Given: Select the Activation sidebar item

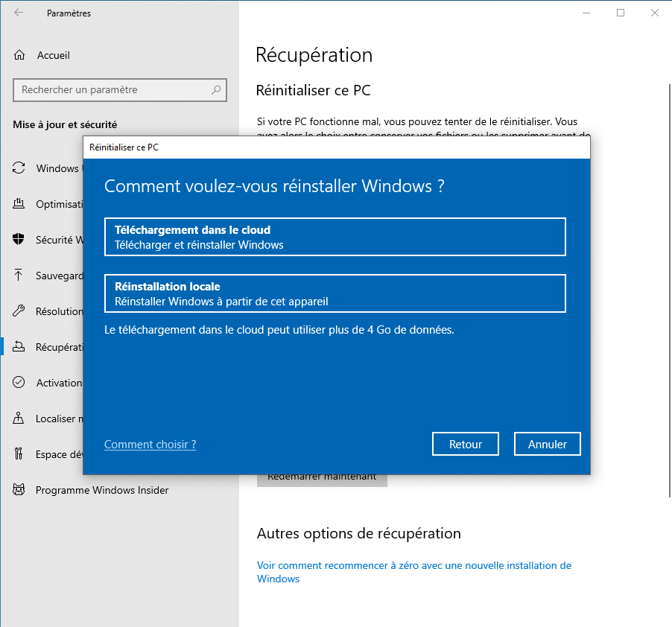Looking at the screenshot, I should click(59, 383).
